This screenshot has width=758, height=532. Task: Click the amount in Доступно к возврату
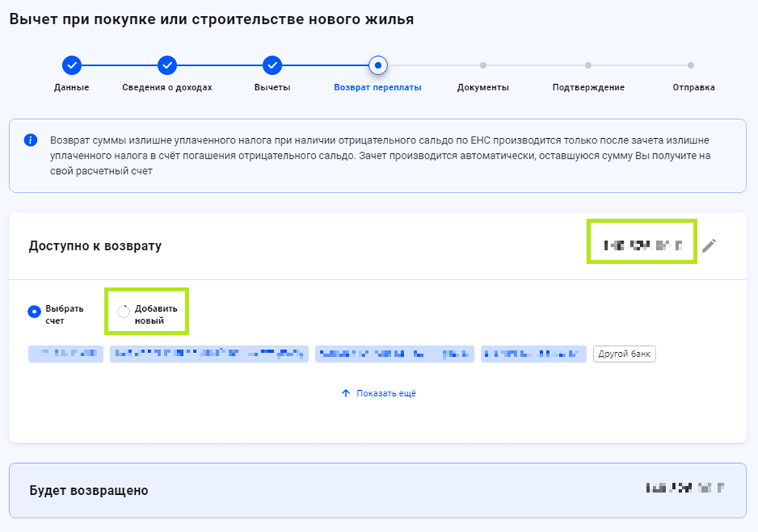pyautogui.click(x=642, y=245)
